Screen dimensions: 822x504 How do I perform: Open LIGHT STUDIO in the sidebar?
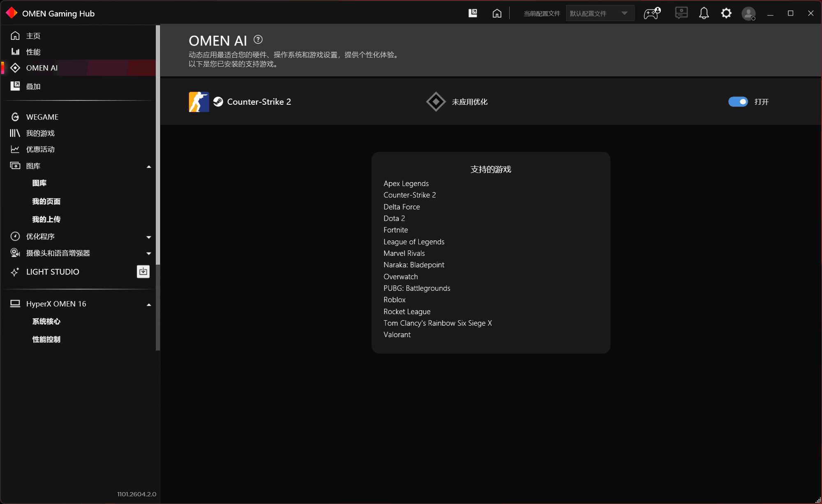[x=53, y=272]
